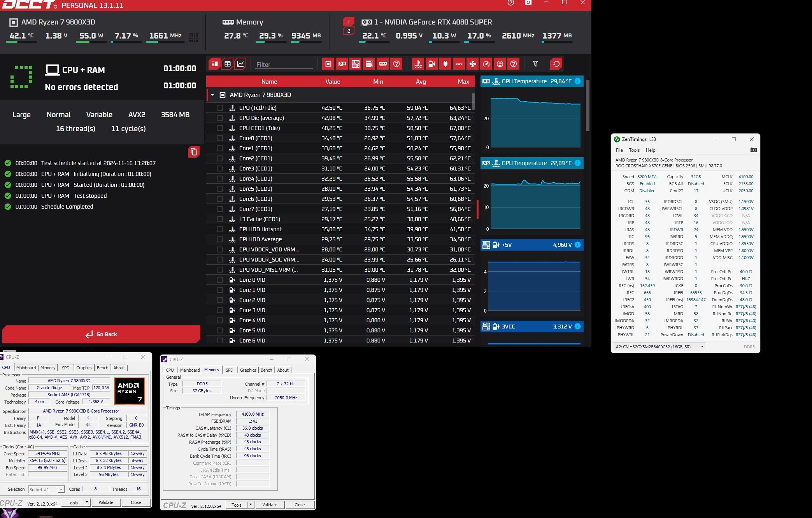The height and width of the screenshot is (518, 812).
Task: Tick the L3 Cache (CCD1) checkbox
Action: tap(220, 219)
